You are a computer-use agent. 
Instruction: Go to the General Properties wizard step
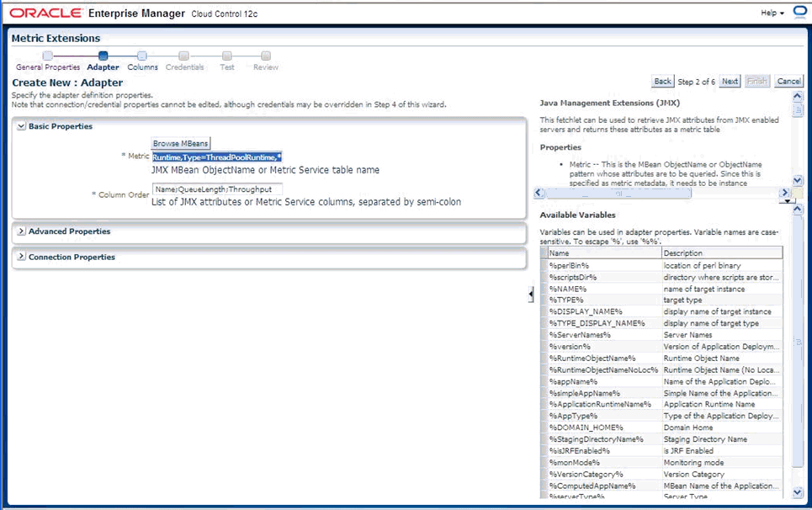[x=48, y=67]
